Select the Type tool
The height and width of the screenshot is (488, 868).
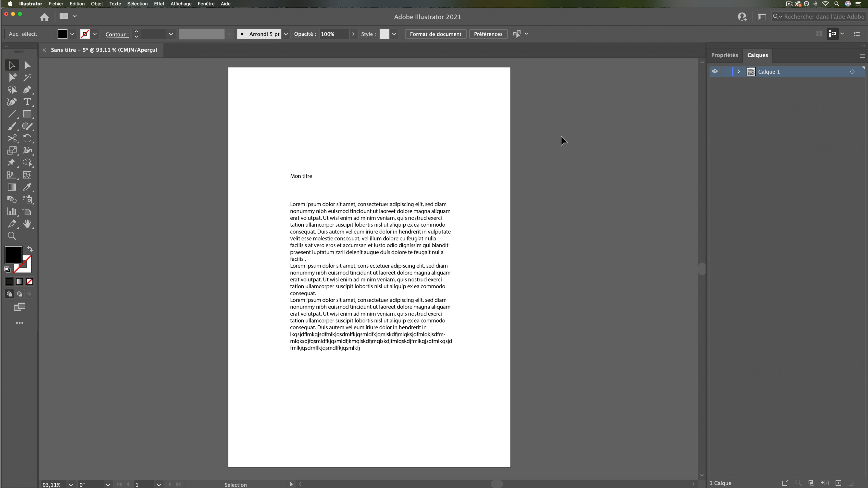coord(27,102)
